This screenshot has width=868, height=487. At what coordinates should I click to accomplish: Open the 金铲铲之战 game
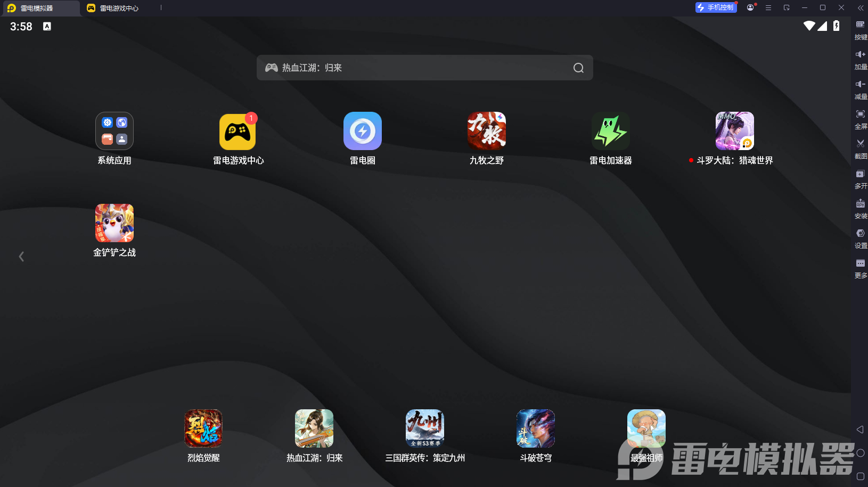tap(114, 223)
